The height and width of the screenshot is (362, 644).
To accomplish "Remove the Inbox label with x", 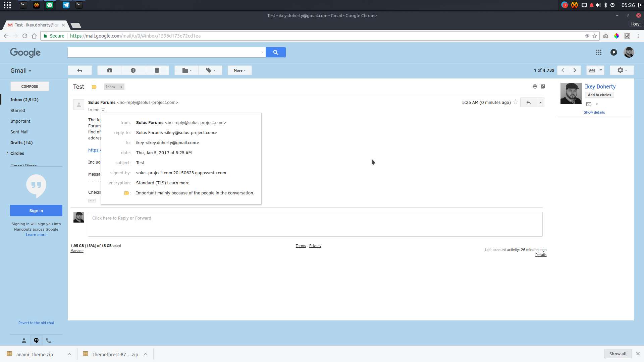I will (x=121, y=87).
